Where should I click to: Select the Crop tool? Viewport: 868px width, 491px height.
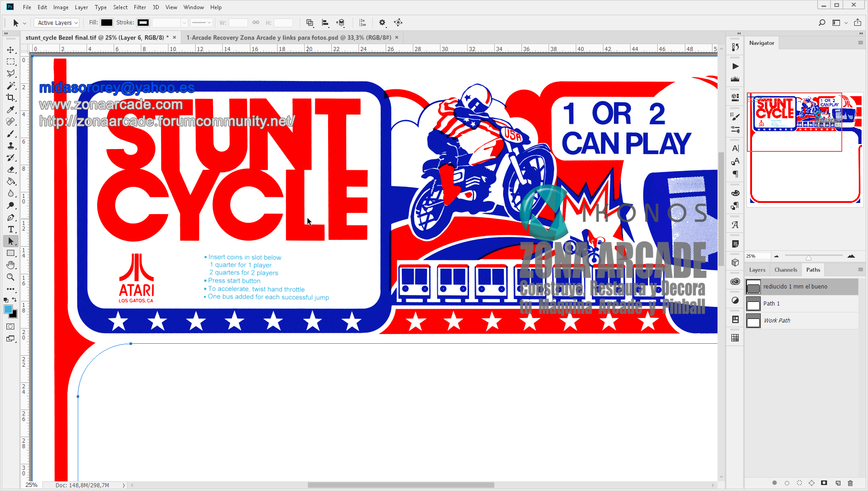pyautogui.click(x=11, y=98)
